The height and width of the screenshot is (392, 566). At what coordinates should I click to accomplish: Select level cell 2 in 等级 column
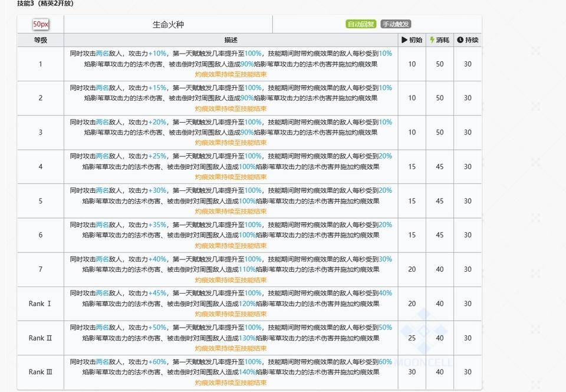click(41, 98)
